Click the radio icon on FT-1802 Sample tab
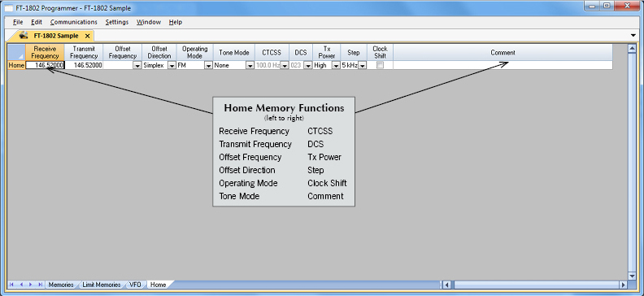The image size is (644, 296). coord(24,35)
